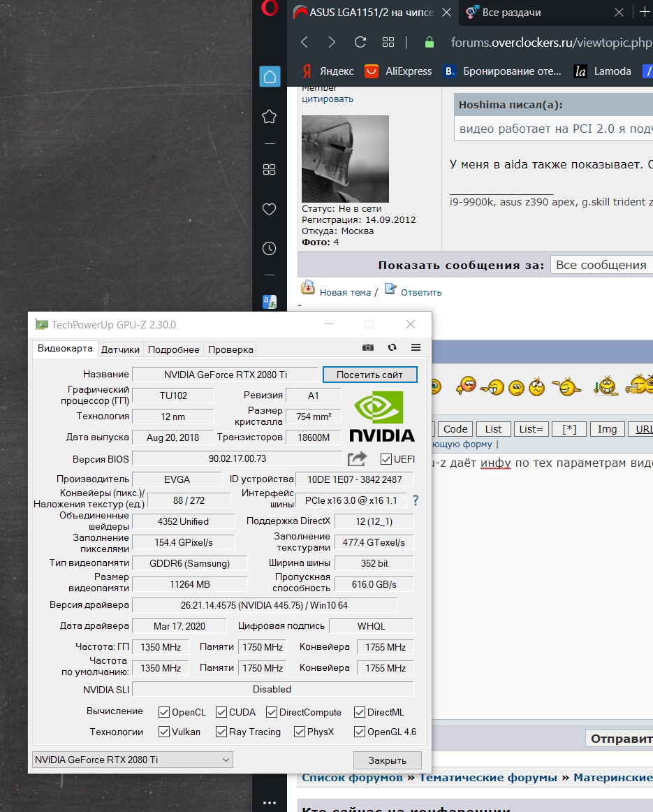Image resolution: width=653 pixels, height=812 pixels.
Task: Click the browser address bar URL
Action: 551,42
